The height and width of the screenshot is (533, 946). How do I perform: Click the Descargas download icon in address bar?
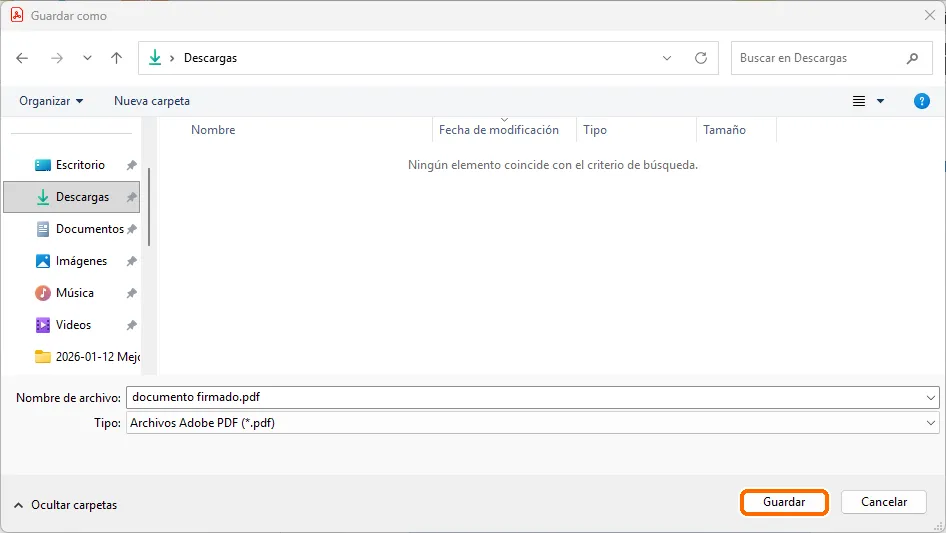coord(155,57)
